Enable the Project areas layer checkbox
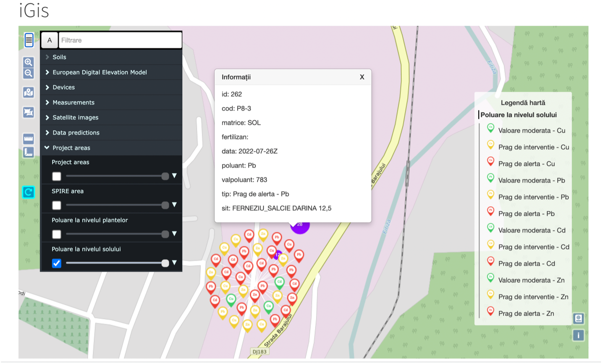The height and width of the screenshot is (364, 603). tap(57, 176)
